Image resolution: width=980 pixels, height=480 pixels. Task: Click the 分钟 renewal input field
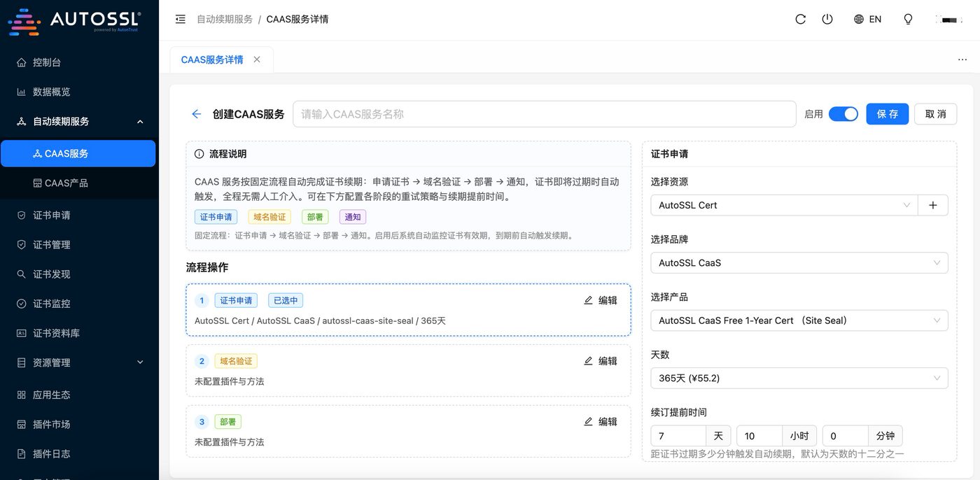click(x=846, y=436)
